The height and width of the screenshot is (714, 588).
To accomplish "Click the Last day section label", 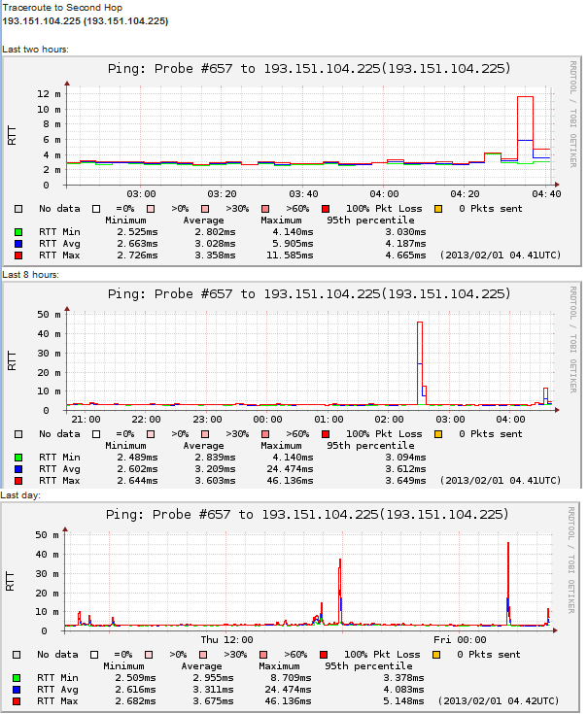I will click(21, 495).
